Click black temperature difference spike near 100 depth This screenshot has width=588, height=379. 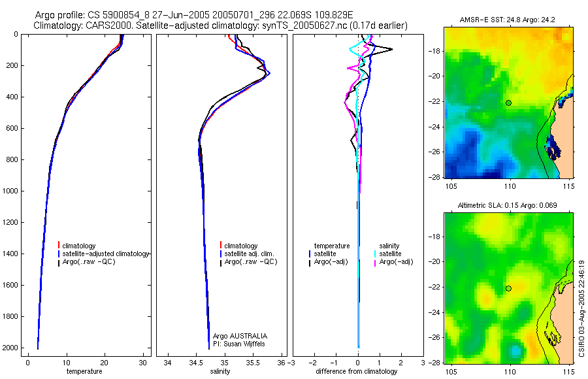click(390, 49)
